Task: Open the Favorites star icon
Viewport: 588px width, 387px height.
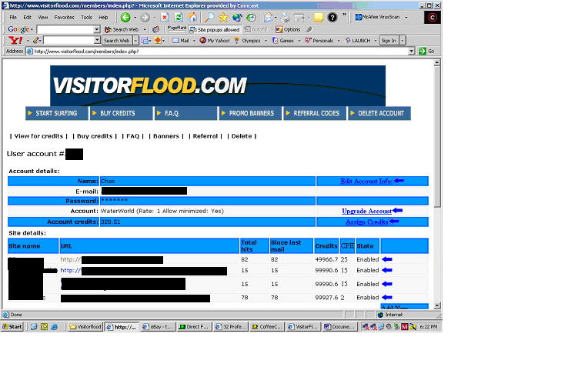Action: 223,17
